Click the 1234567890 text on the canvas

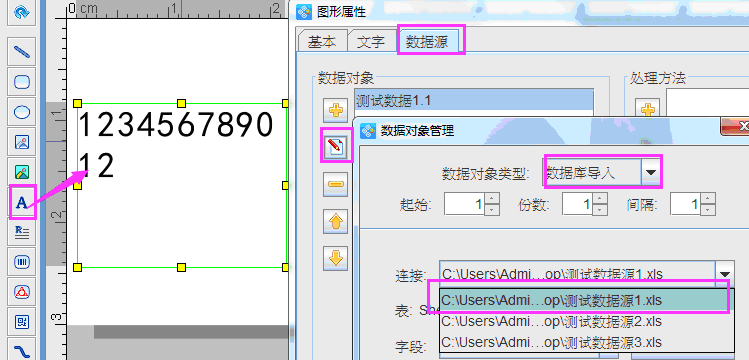point(176,125)
